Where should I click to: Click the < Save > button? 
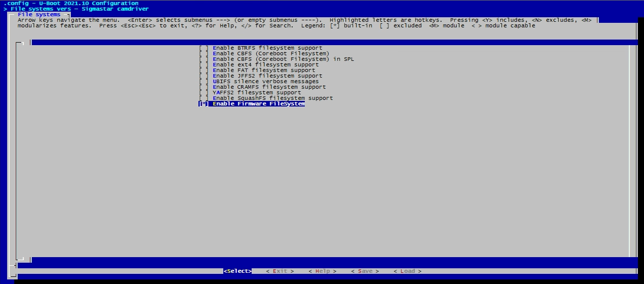(x=365, y=271)
